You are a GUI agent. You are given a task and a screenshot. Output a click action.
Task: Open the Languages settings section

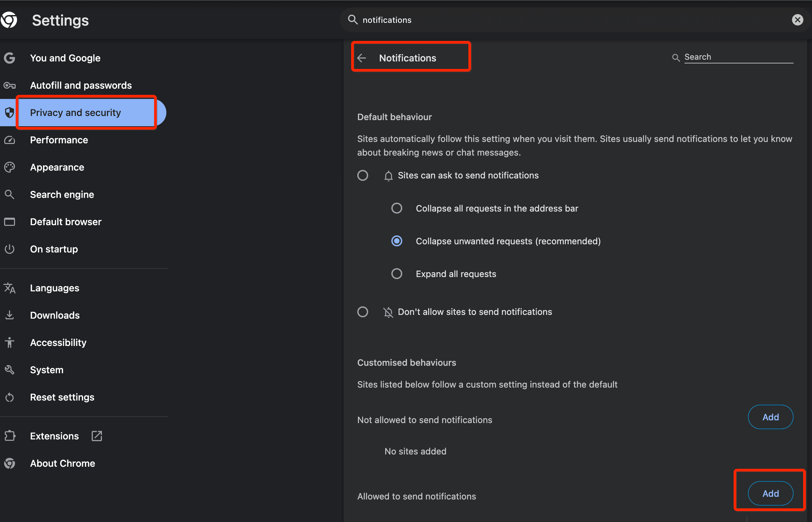55,288
